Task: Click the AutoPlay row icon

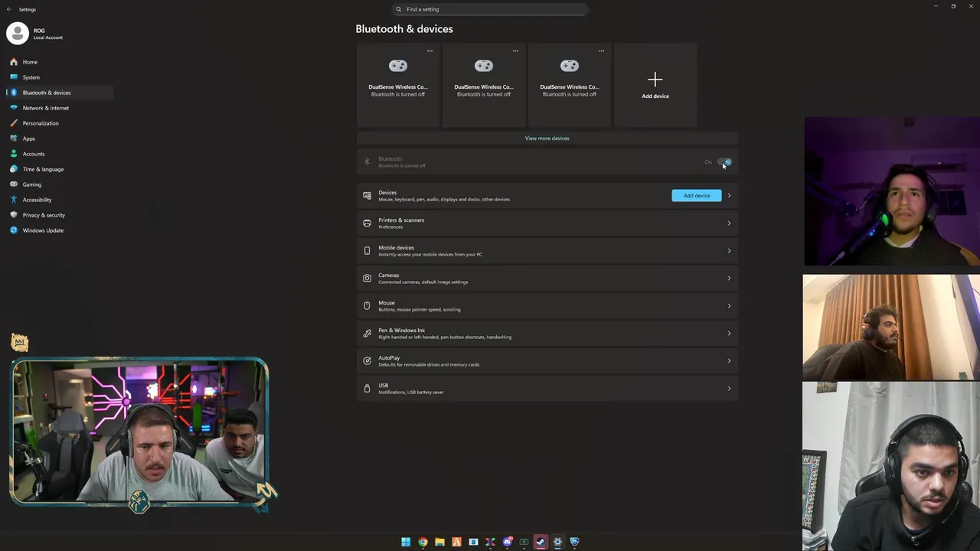Action: click(x=367, y=361)
